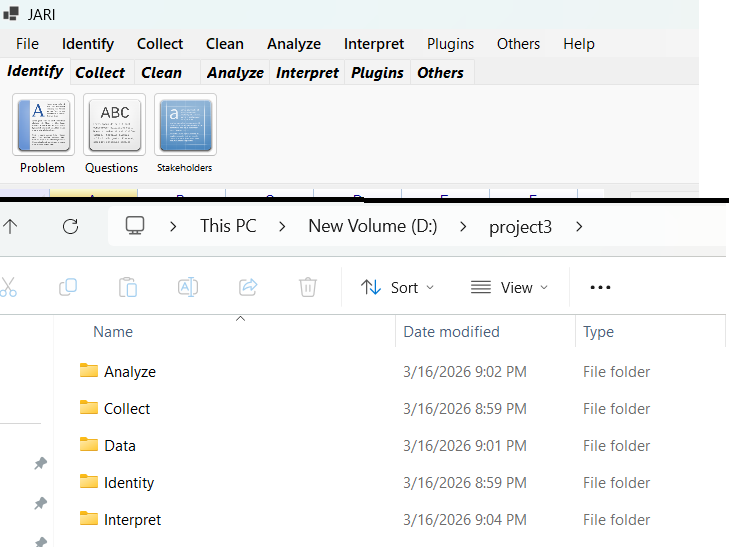Select the Data folder
The width and height of the screenshot is (729, 547).
tap(119, 446)
